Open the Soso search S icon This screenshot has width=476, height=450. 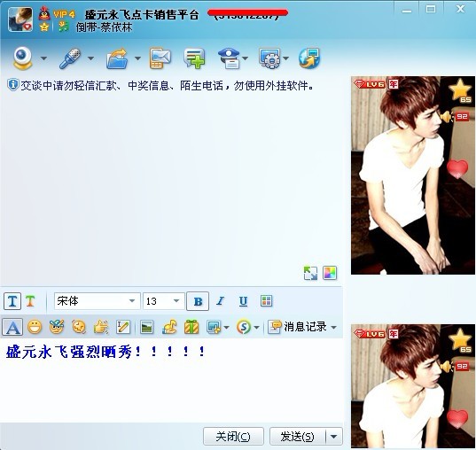point(244,327)
